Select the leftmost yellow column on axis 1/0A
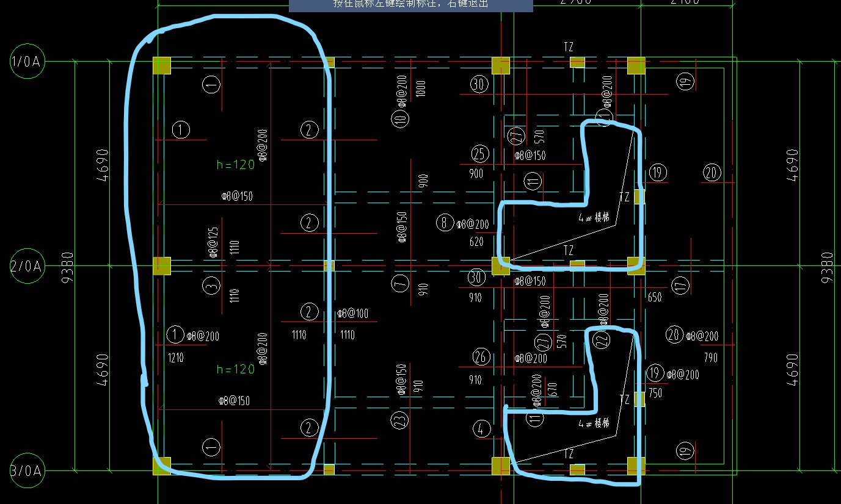Viewport: 841px width, 504px height. (x=162, y=65)
